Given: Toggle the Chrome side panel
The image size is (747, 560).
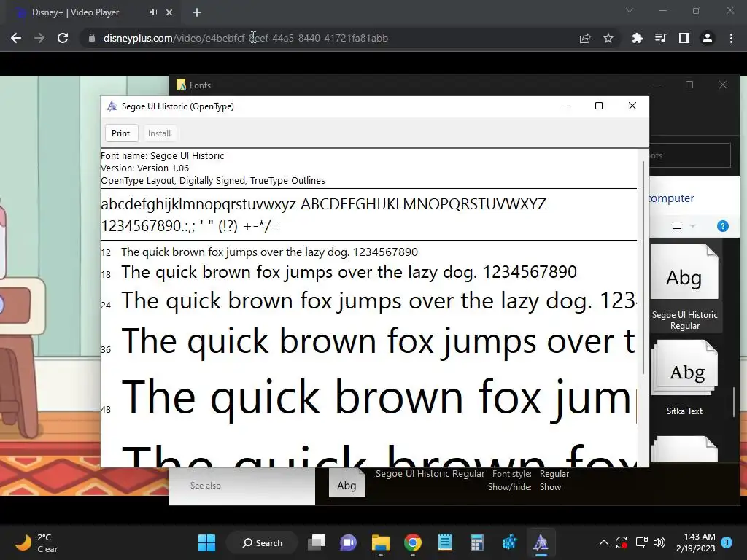Looking at the screenshot, I should point(684,38).
